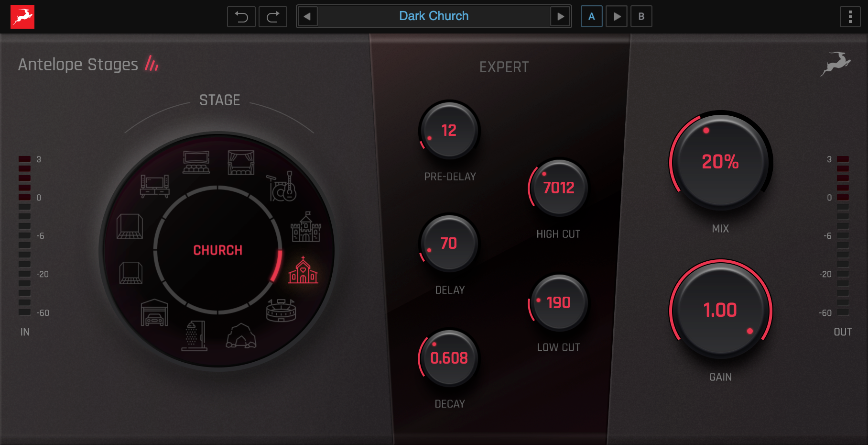Screen dimensions: 868x445
Task: Pick the living room TV stage icon
Action: point(154,186)
